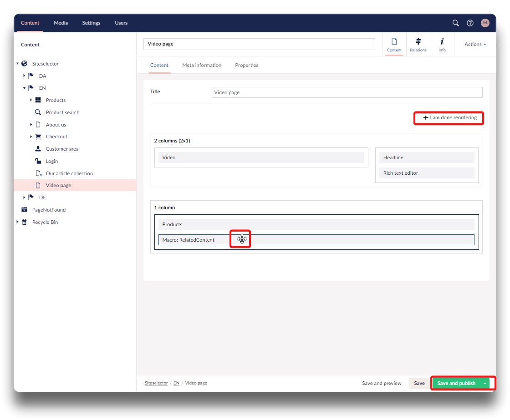This screenshot has width=510, height=420.
Task: Switch to the Relations signpost icon
Action: click(418, 44)
